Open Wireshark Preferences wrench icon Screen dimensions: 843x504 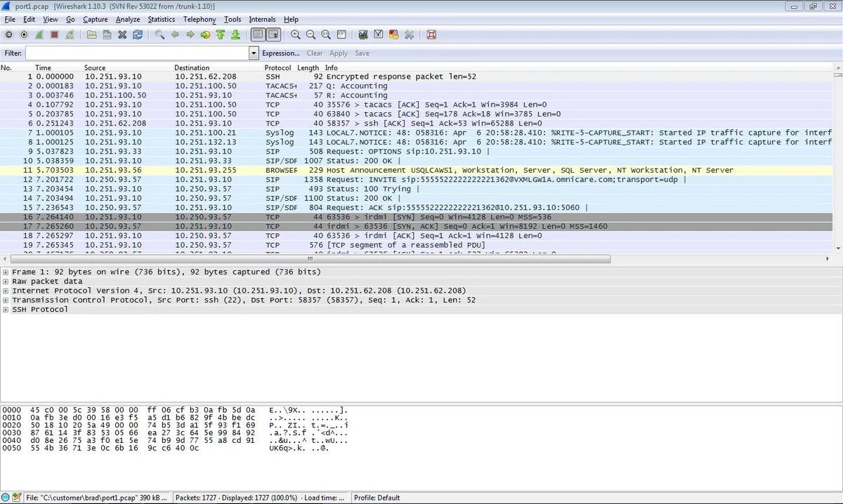[409, 34]
